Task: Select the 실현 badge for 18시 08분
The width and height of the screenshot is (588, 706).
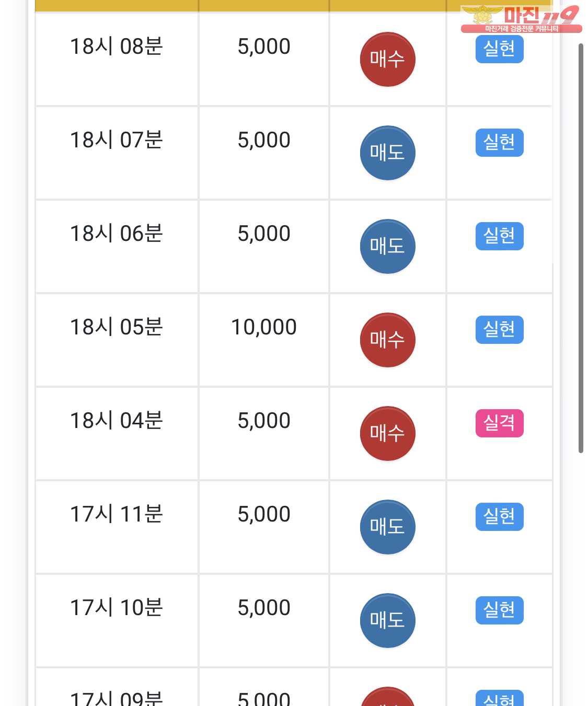Action: (x=499, y=49)
